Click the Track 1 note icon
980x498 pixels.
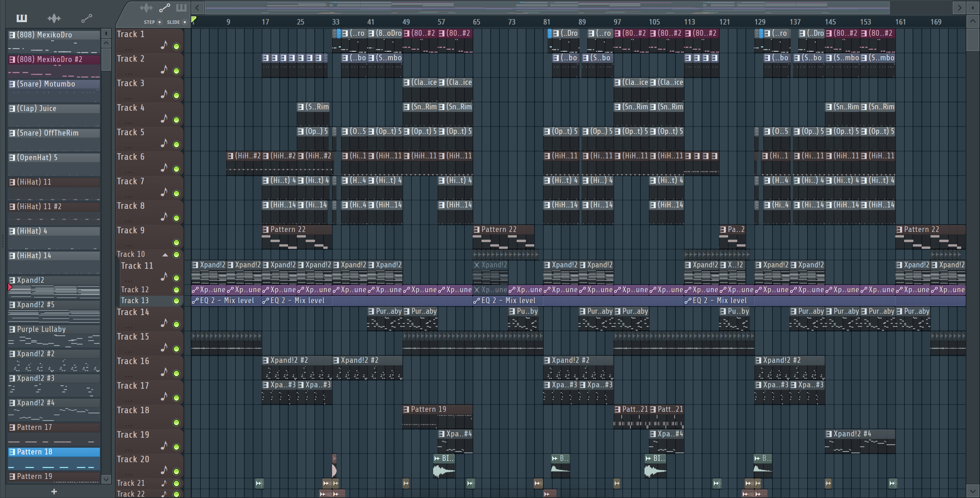pos(164,45)
